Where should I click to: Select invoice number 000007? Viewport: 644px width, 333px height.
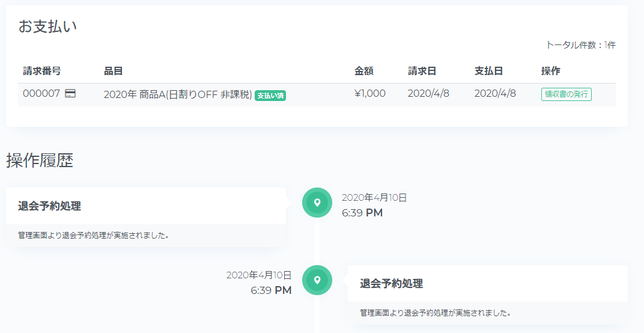[41, 93]
